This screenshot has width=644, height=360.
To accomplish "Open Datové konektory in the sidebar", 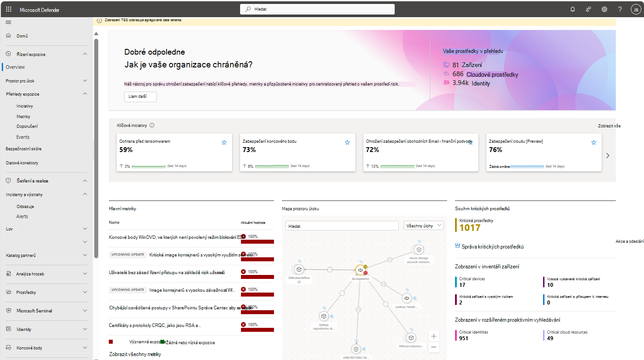I will (22, 163).
